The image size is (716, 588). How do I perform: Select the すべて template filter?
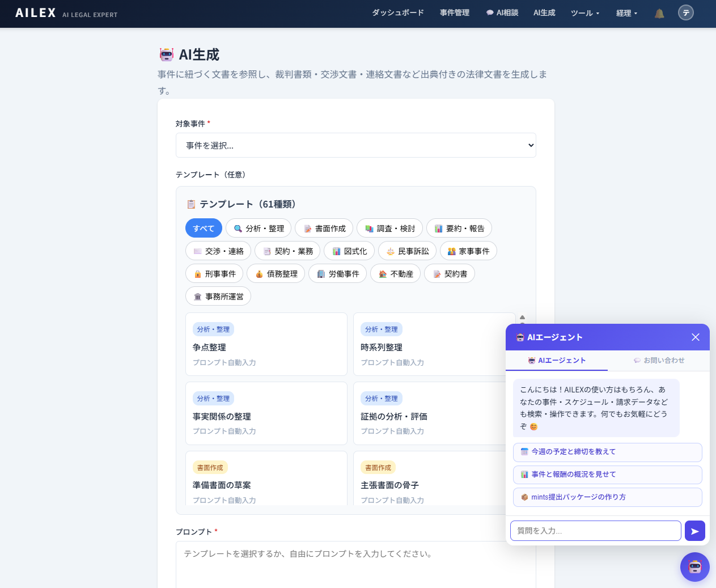pyautogui.click(x=204, y=228)
